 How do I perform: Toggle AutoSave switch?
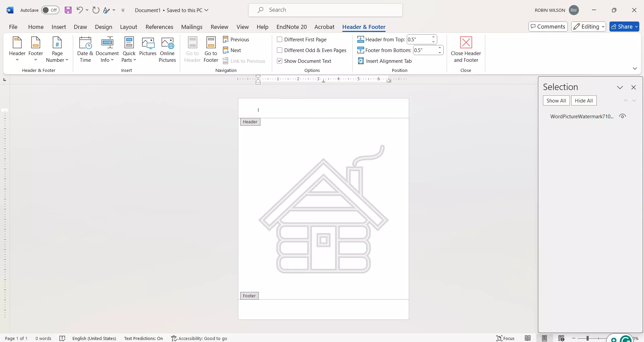tap(50, 10)
